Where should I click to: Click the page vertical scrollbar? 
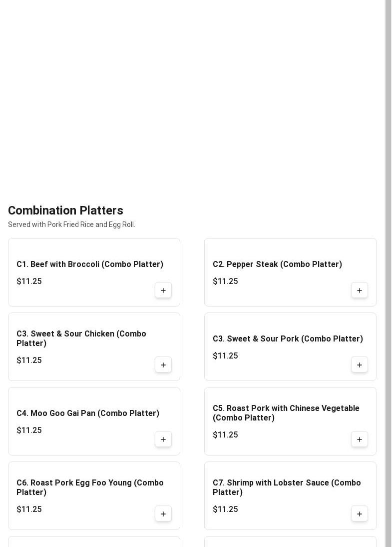point(388,273)
